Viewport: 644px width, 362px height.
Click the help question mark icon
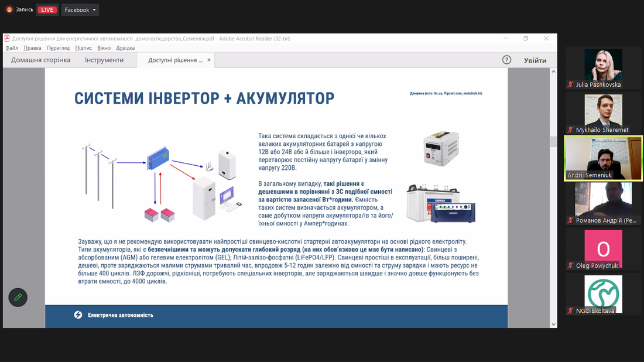(x=507, y=60)
